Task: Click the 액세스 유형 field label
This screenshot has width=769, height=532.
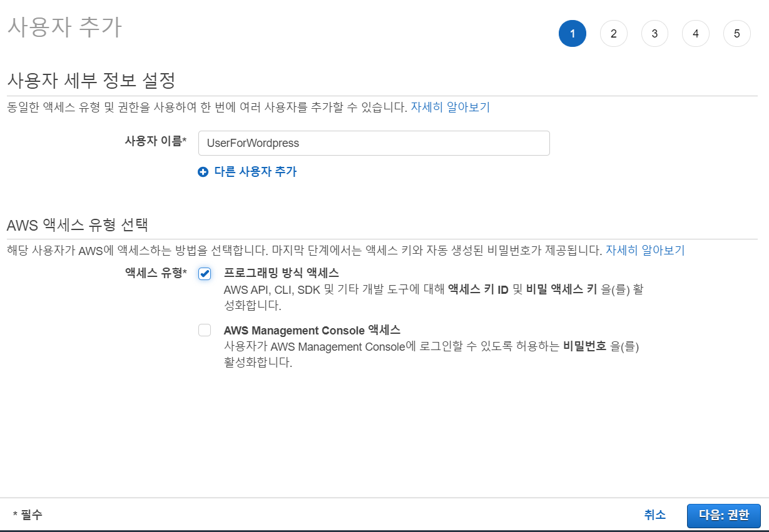Action: tap(155, 273)
